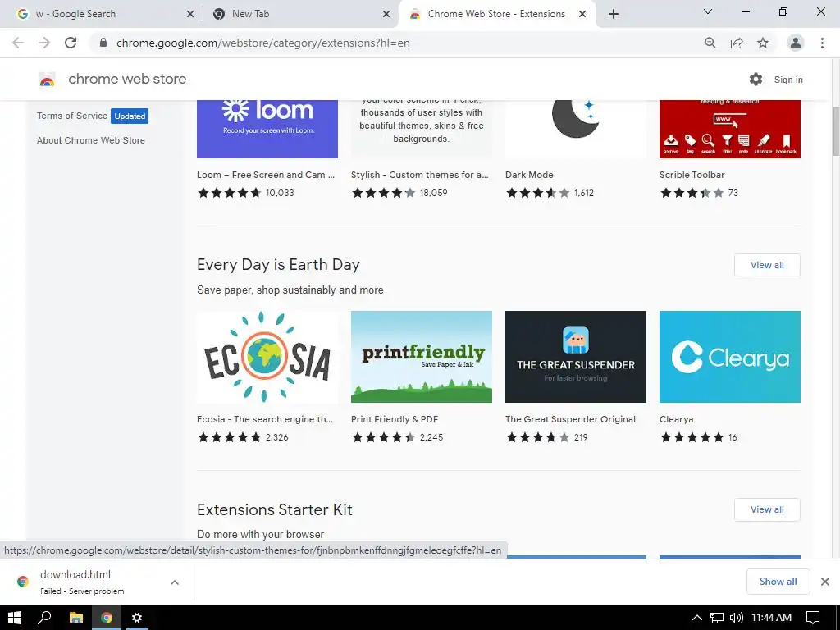Image resolution: width=840 pixels, height=630 pixels.
Task: Click the 'Clearya' extension title
Action: point(677,419)
